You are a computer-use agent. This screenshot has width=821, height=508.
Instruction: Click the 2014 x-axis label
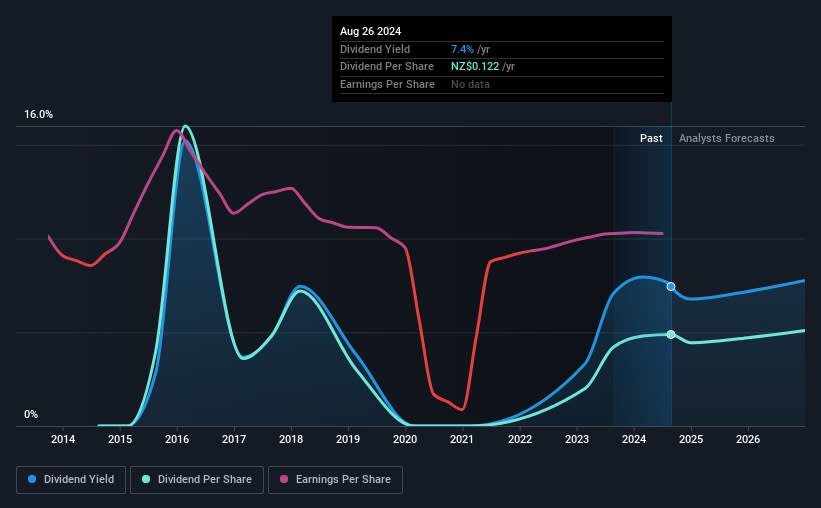[63, 439]
